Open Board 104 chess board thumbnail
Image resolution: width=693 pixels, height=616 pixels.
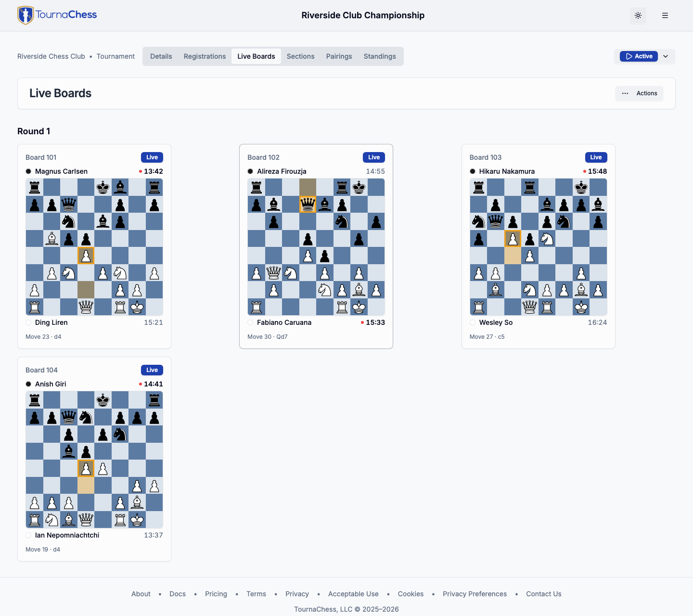[94, 460]
